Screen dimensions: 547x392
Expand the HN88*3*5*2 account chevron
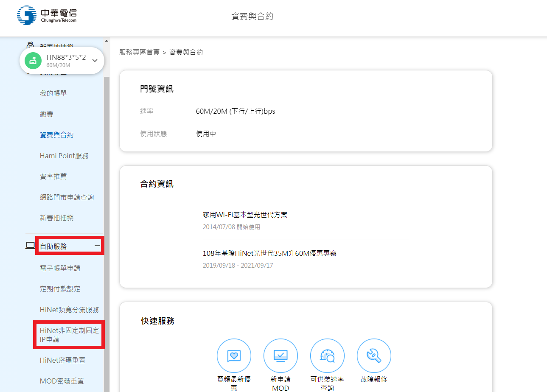(x=95, y=61)
